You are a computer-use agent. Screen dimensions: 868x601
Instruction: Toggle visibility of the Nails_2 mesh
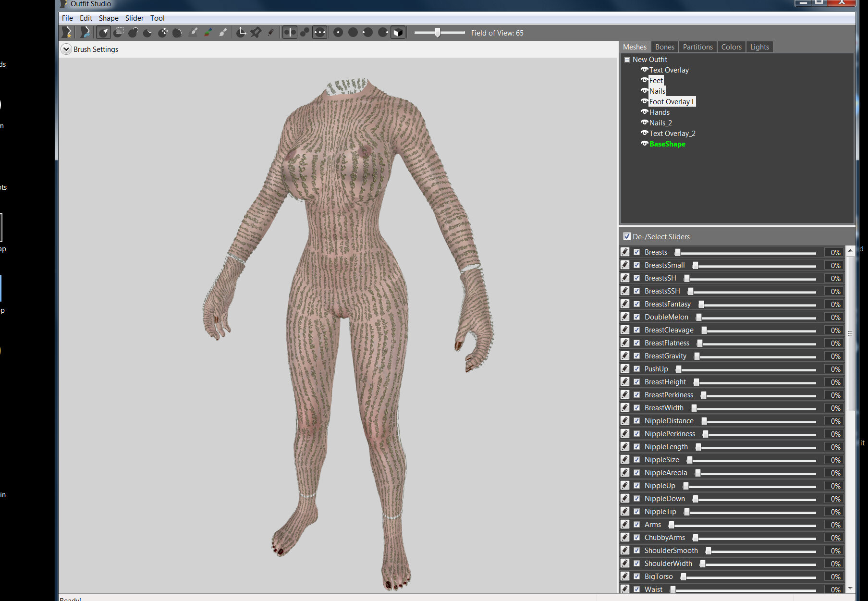(645, 123)
